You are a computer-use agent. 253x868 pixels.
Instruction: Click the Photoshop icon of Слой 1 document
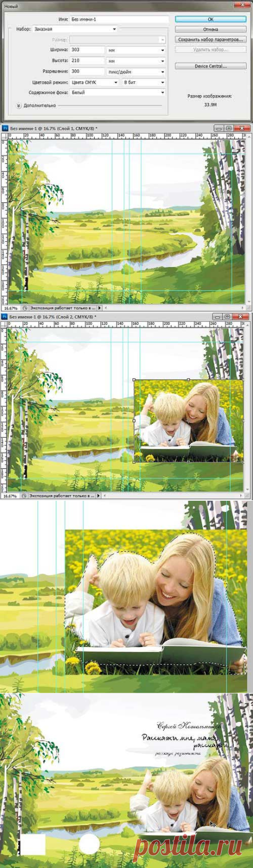pyautogui.click(x=5, y=128)
